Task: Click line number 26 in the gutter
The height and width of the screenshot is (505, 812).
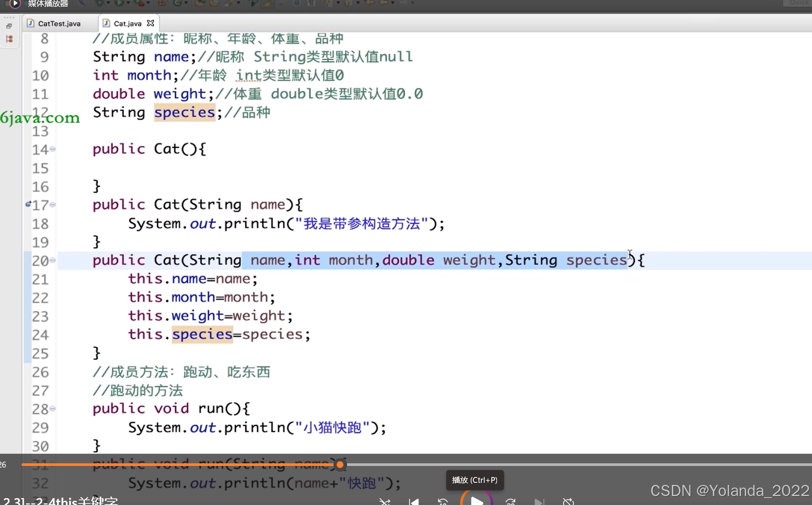Action: pos(40,372)
